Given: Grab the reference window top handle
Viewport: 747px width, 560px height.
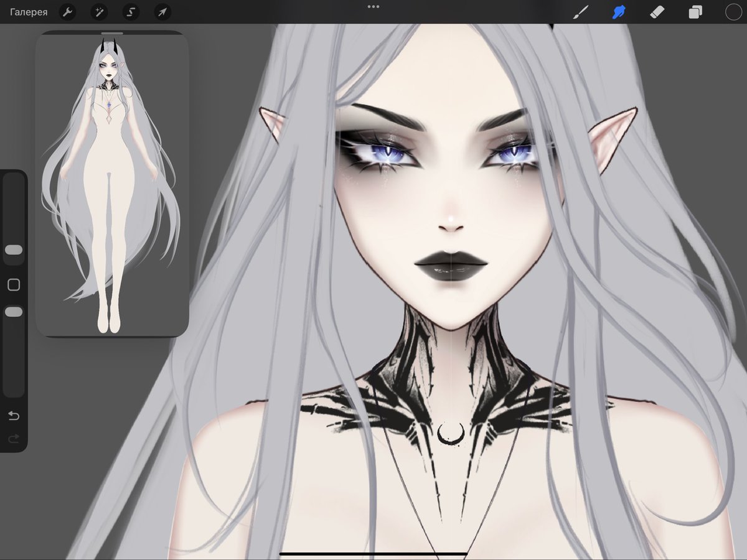Looking at the screenshot, I should click(112, 33).
